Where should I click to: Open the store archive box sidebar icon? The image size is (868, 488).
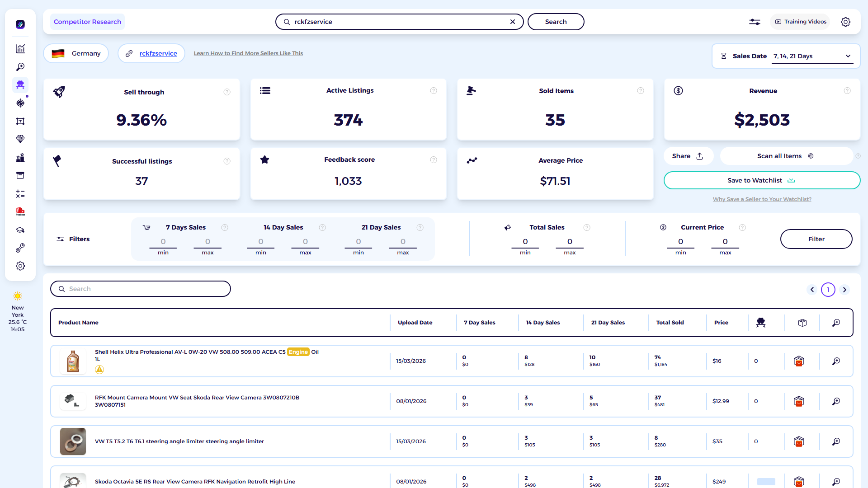pos(20,175)
